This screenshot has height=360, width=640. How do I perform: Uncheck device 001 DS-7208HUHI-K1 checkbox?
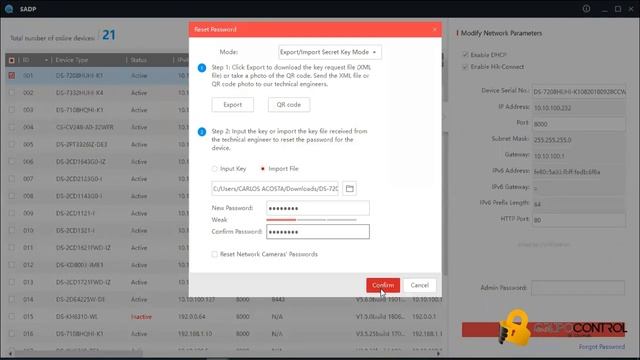coord(11,76)
